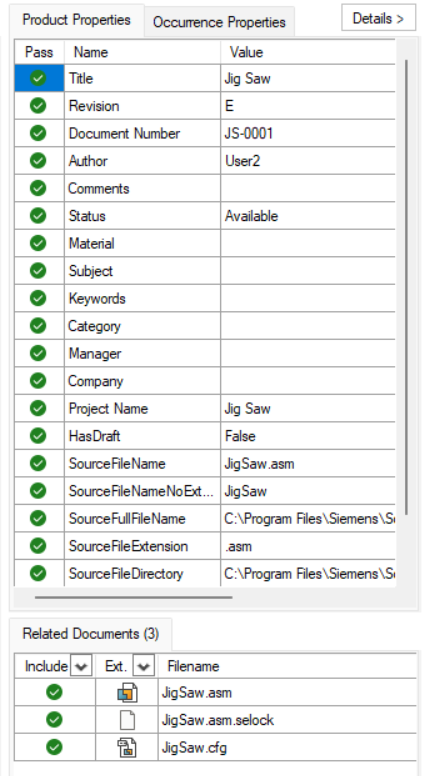Image resolution: width=422 pixels, height=776 pixels.
Task: Toggle the include check for JigSaw.asm
Action: click(54, 692)
